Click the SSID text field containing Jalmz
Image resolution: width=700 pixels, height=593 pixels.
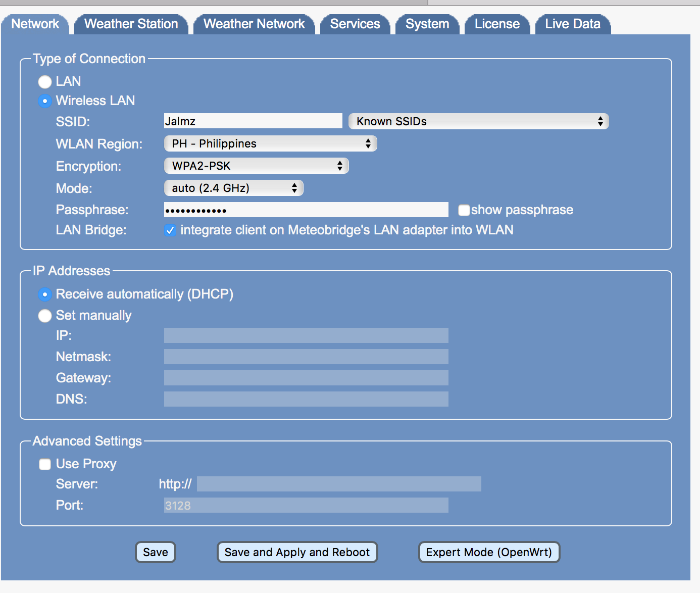pos(253,121)
